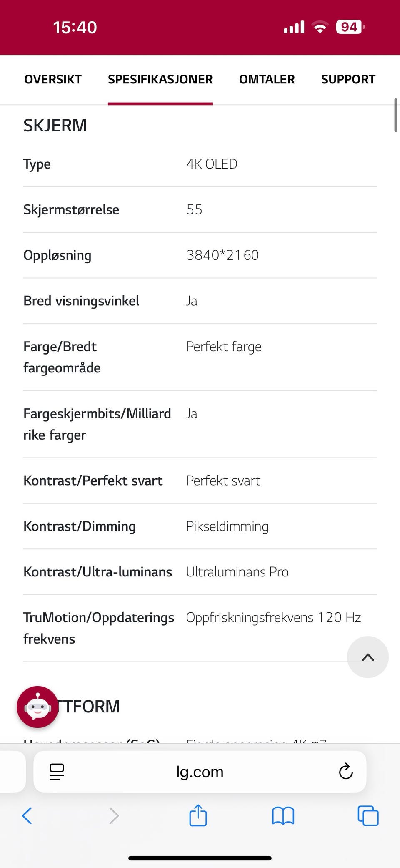Viewport: 400px width, 868px height.
Task: Open Safari page settings reader icon
Action: tap(57, 772)
